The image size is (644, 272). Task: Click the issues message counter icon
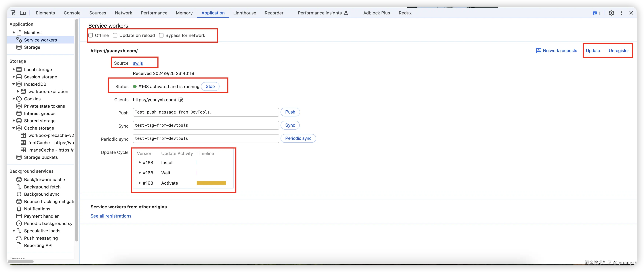tap(596, 13)
